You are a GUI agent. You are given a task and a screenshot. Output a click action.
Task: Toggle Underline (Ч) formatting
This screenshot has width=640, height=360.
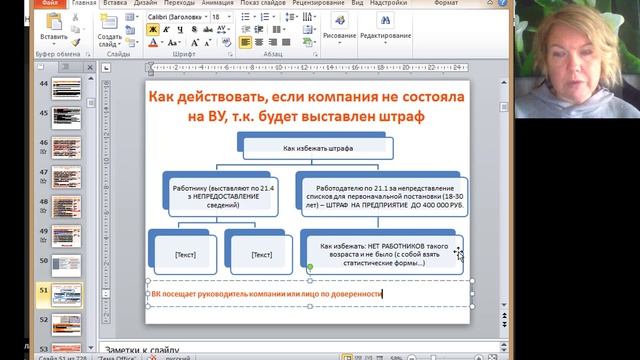pyautogui.click(x=180, y=29)
